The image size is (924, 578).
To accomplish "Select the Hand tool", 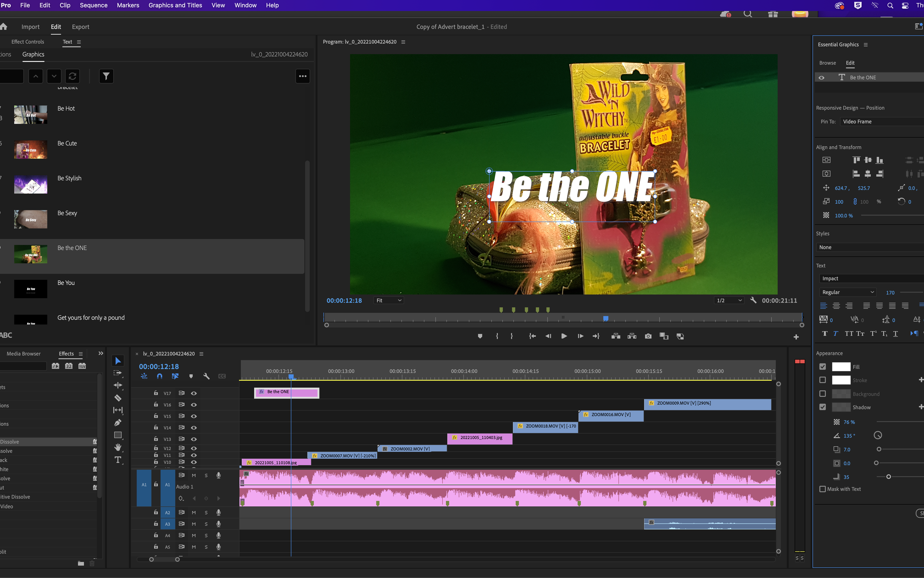I will [x=118, y=447].
